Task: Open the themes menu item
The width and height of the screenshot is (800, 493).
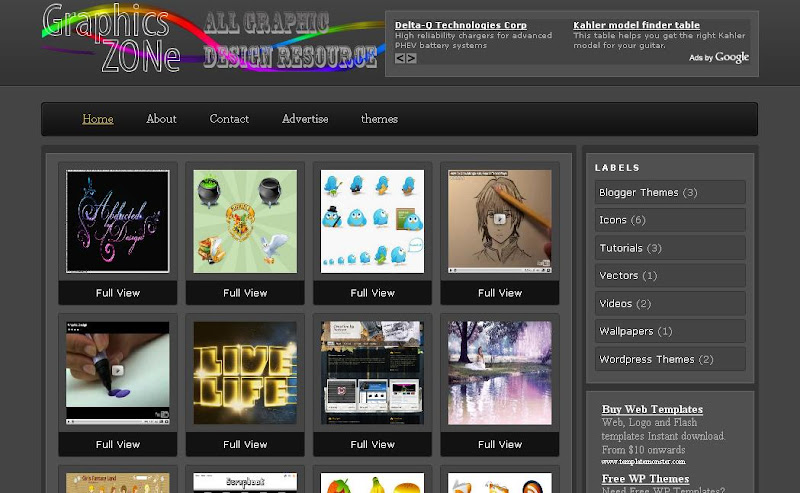Action: point(379,119)
